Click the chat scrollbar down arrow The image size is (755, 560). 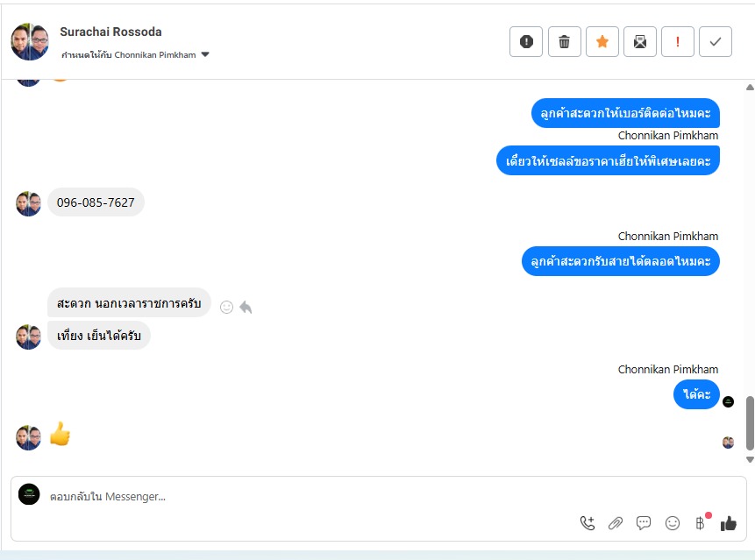[x=750, y=460]
